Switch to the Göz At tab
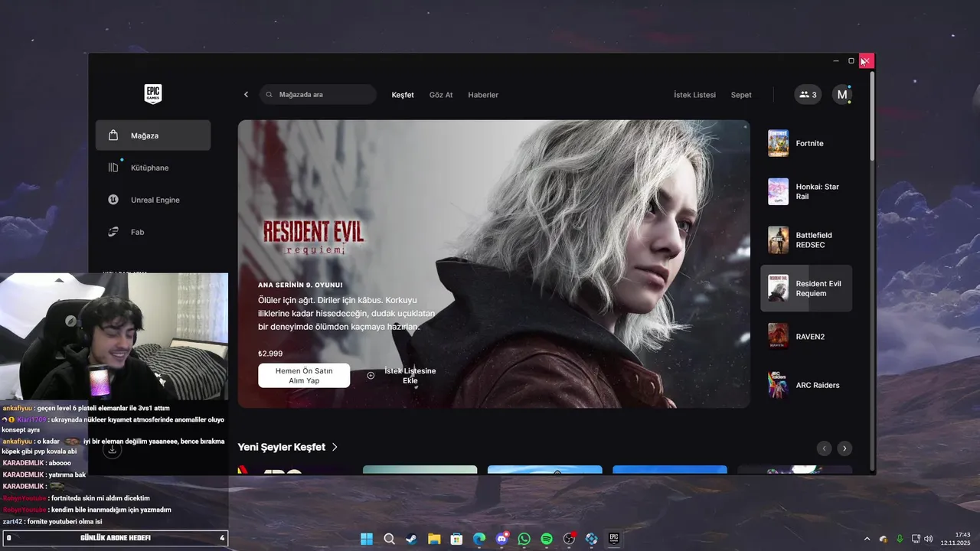This screenshot has width=980, height=551. point(441,95)
